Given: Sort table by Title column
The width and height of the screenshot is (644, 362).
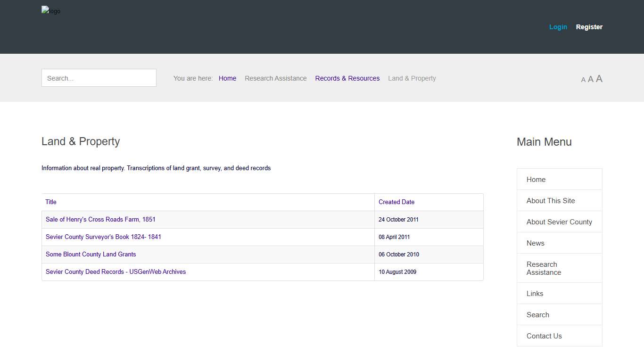Looking at the screenshot, I should pyautogui.click(x=51, y=202).
